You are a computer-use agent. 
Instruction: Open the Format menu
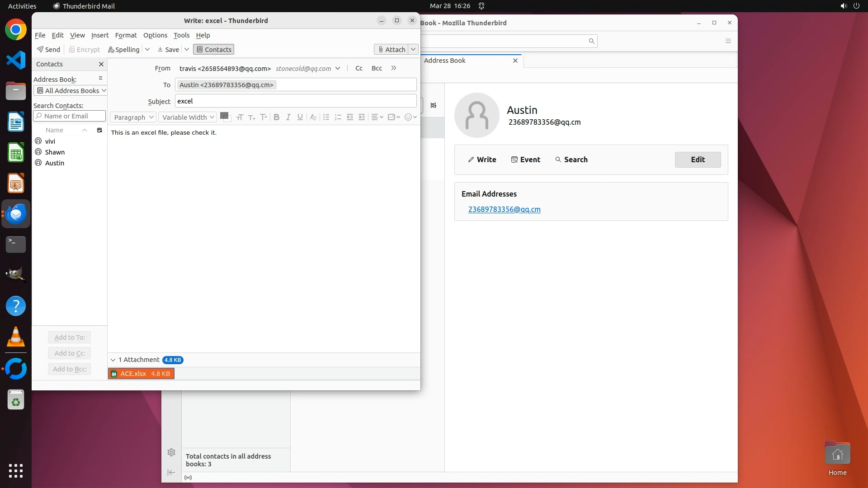(x=126, y=35)
